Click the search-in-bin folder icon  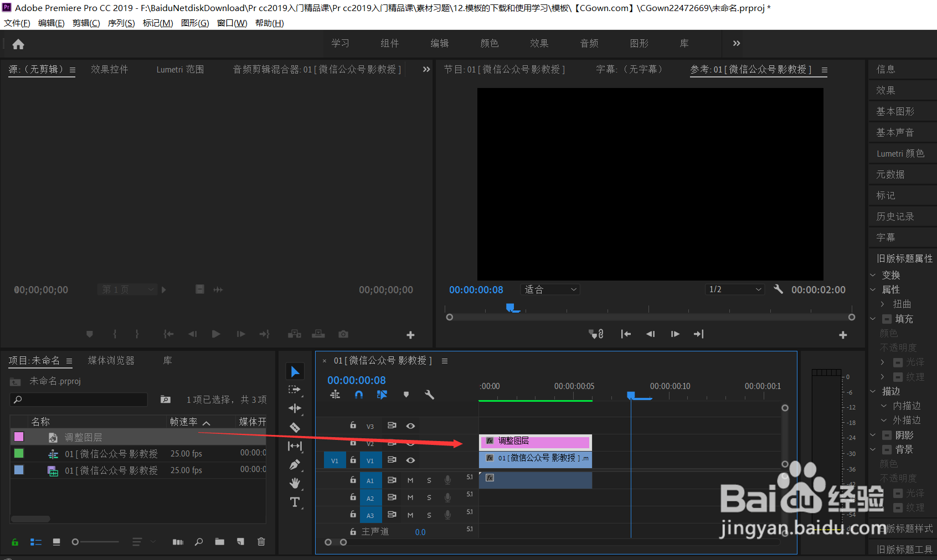[x=166, y=399]
